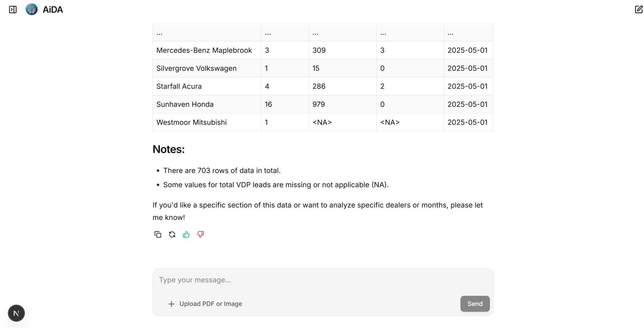The width and height of the screenshot is (644, 328).
Task: Click the value 16 in Sunhaven row
Action: [x=268, y=104]
